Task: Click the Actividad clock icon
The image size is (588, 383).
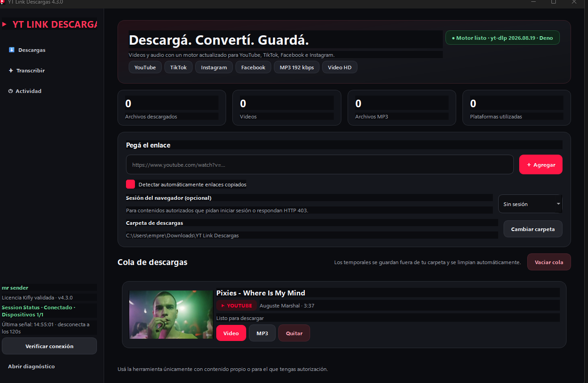Action: [x=11, y=91]
